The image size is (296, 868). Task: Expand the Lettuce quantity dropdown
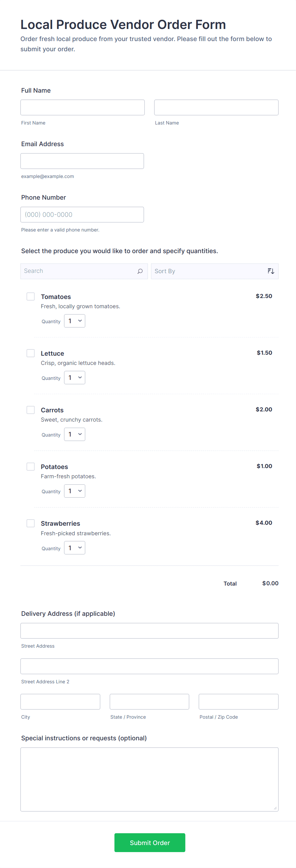tap(75, 377)
